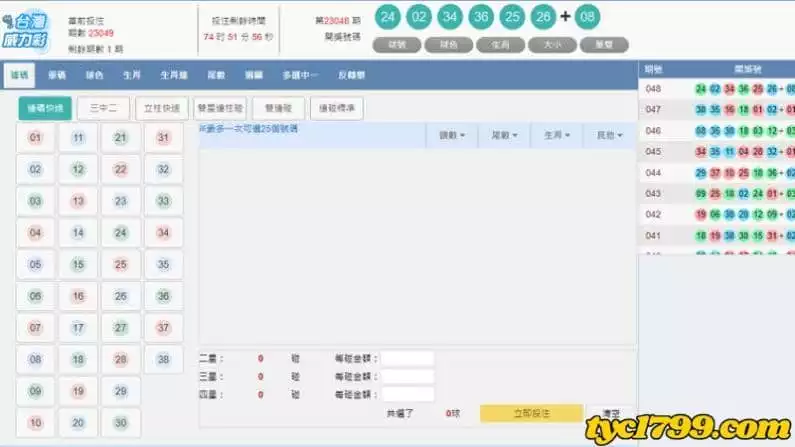
Task: Click the 台灣威力彩 logo
Action: click(x=25, y=30)
